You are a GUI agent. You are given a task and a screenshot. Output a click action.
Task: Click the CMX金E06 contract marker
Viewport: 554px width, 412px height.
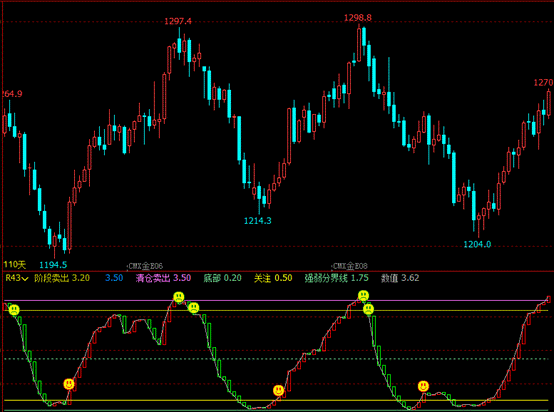coord(145,266)
